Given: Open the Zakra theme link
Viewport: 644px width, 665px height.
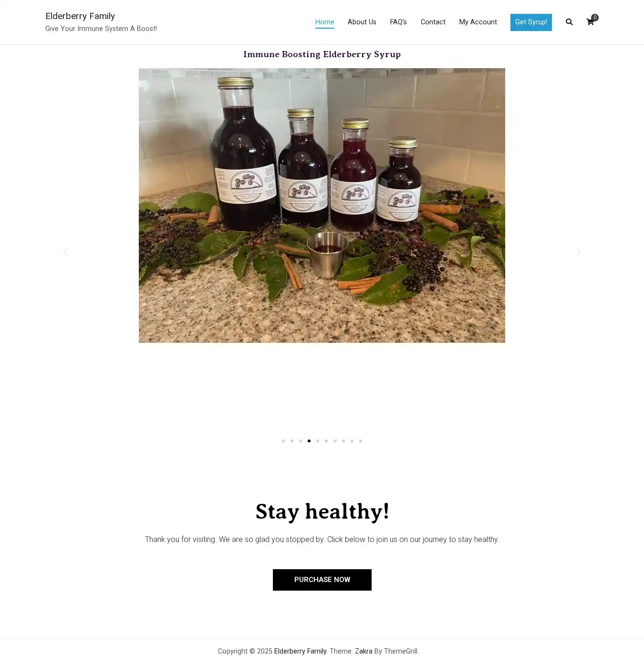Looking at the screenshot, I should coord(364,651).
